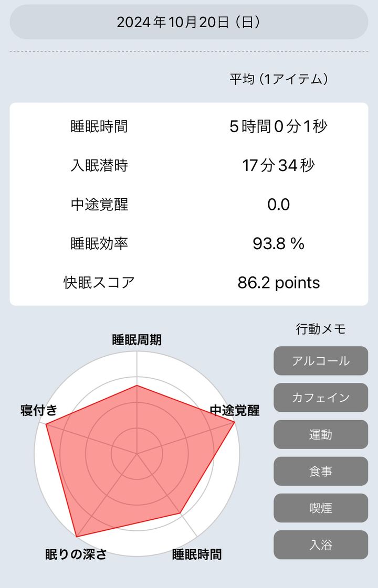Tap the 行動メモ section heading

321,329
